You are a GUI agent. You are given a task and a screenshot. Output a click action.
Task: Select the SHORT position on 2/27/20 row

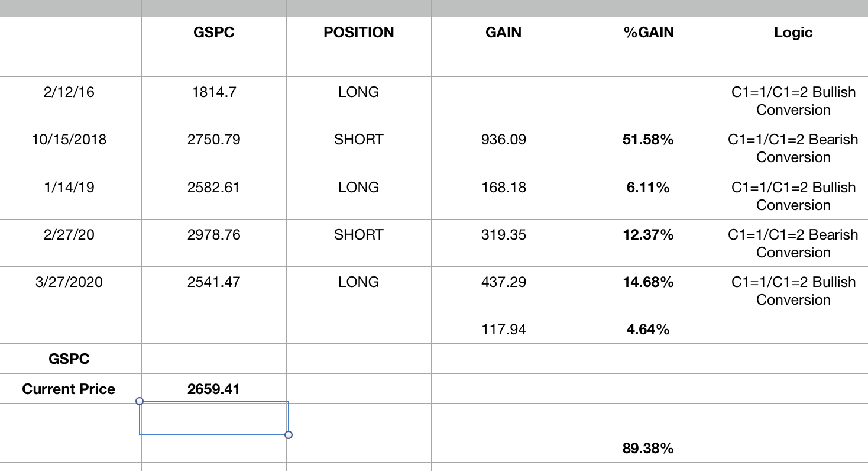[358, 235]
